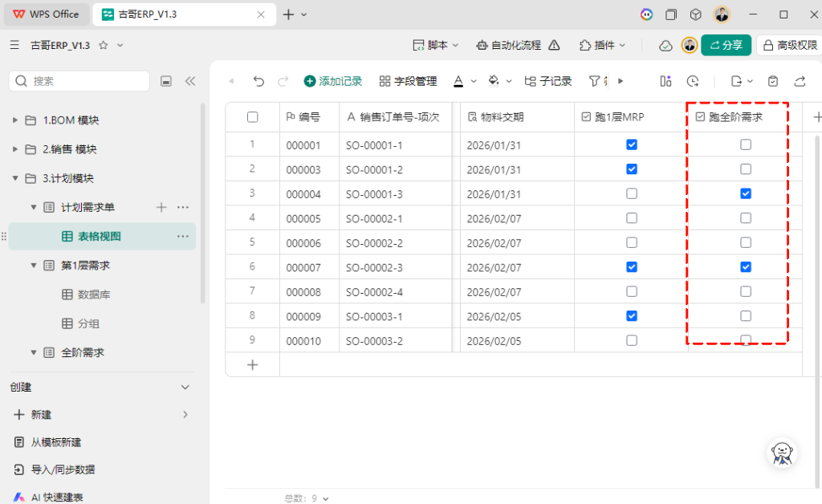Check 跑1层MRP for row 000005
The height and width of the screenshot is (504, 822).
click(632, 218)
